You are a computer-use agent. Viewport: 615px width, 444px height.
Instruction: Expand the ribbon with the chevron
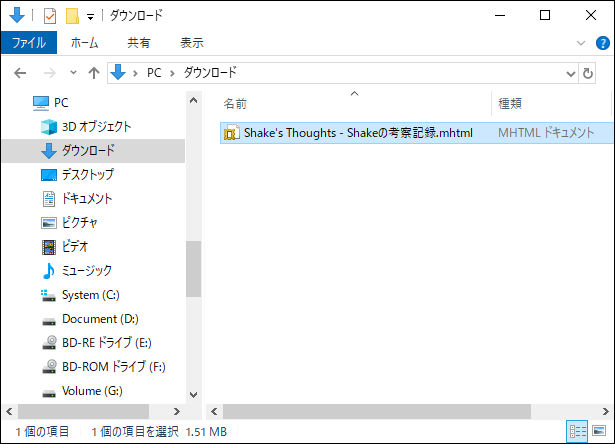581,43
